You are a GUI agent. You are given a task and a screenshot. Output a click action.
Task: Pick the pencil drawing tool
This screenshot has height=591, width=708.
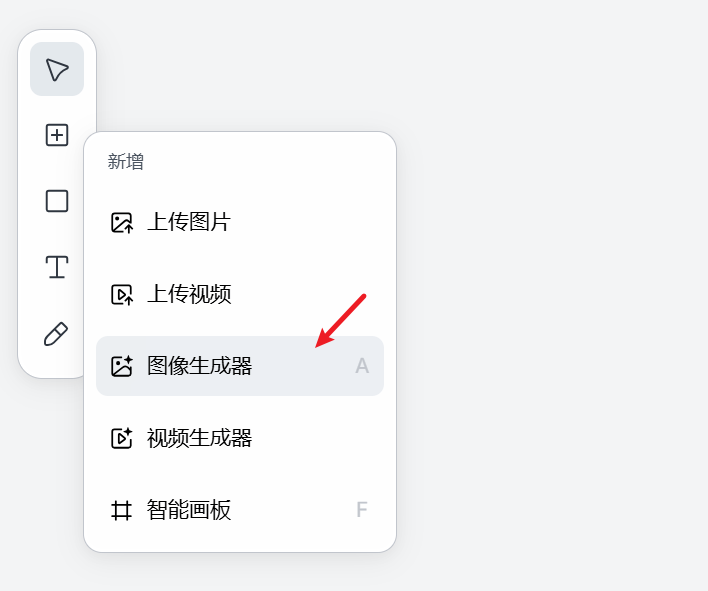(57, 333)
